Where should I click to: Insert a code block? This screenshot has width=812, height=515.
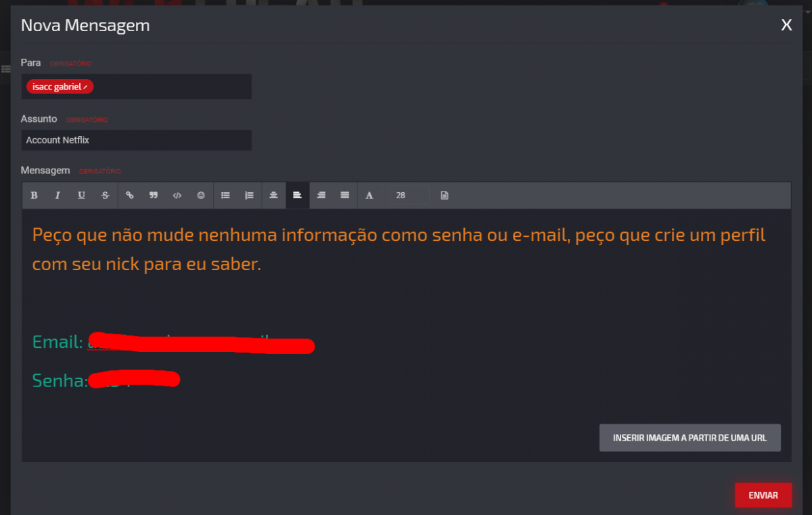click(177, 195)
